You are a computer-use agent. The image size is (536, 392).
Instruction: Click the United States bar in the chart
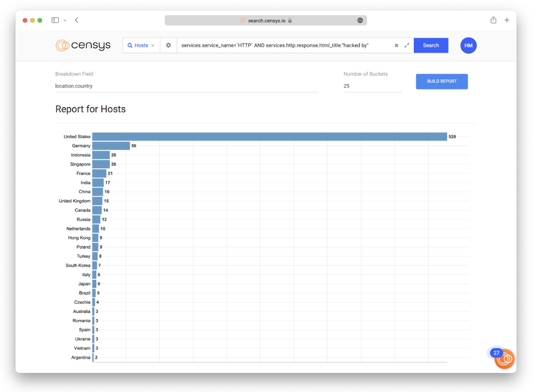pyautogui.click(x=269, y=137)
